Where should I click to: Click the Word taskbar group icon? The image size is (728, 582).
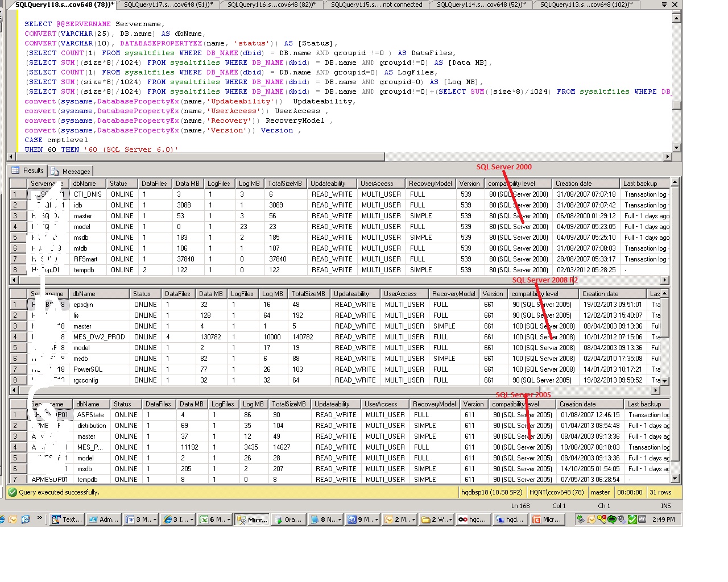[130, 519]
